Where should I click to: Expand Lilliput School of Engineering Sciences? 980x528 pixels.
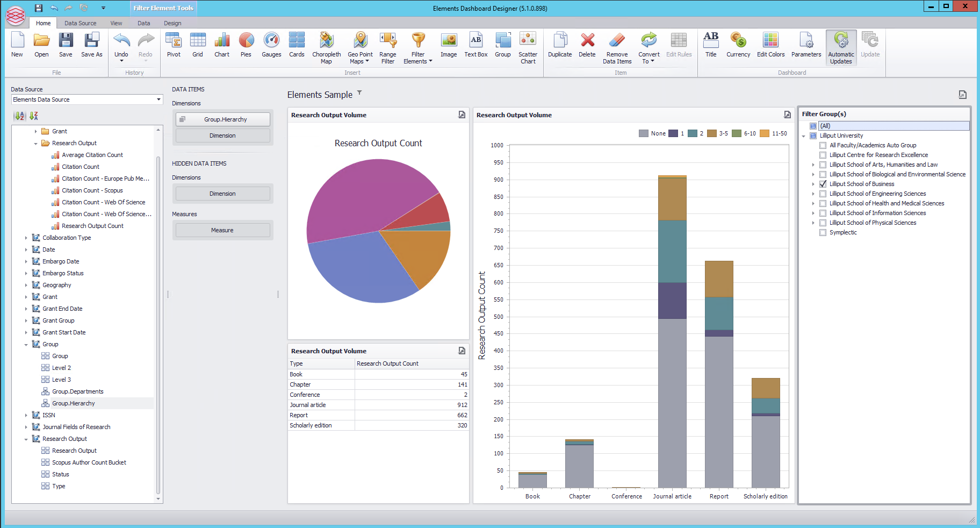pos(813,194)
